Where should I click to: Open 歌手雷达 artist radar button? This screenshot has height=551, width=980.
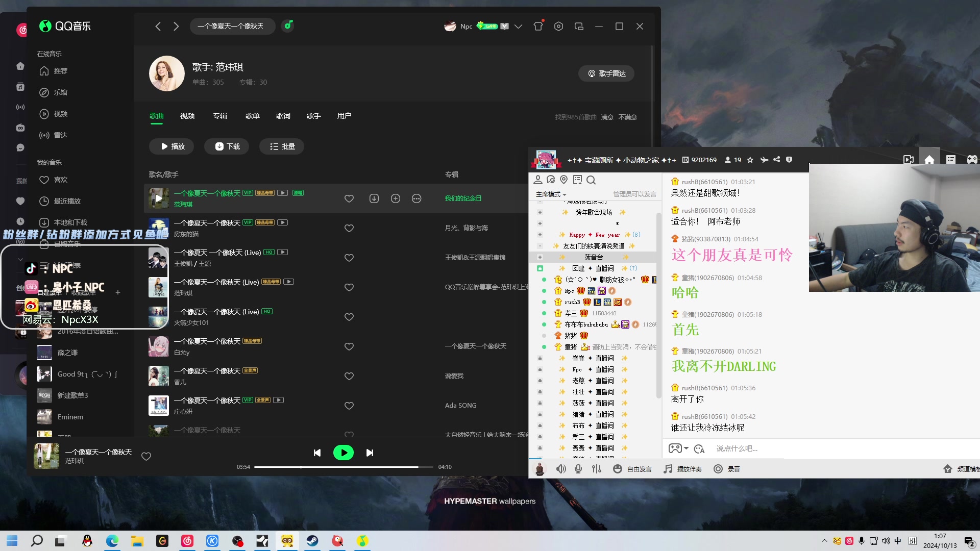[606, 73]
